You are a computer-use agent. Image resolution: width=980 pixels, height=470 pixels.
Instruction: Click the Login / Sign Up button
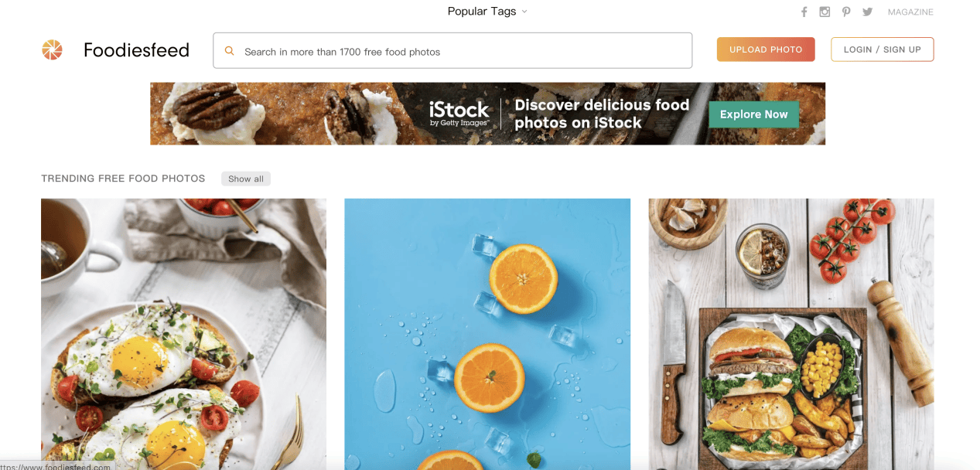(882, 49)
